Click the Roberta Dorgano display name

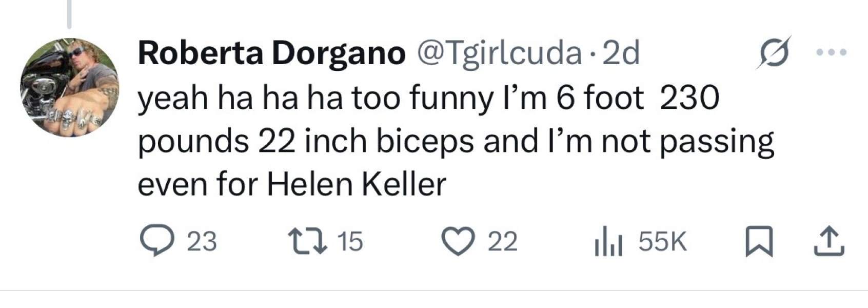(x=271, y=53)
